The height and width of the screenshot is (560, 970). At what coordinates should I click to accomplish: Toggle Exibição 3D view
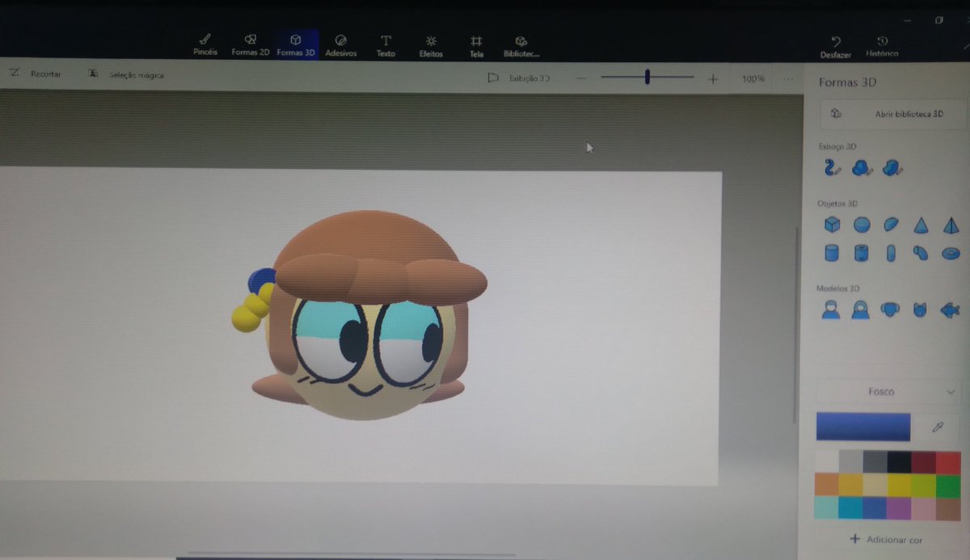[x=519, y=78]
